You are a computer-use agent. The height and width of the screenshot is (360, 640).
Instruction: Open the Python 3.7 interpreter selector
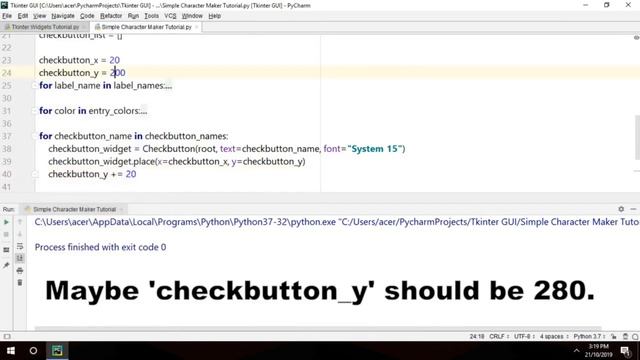pos(589,336)
